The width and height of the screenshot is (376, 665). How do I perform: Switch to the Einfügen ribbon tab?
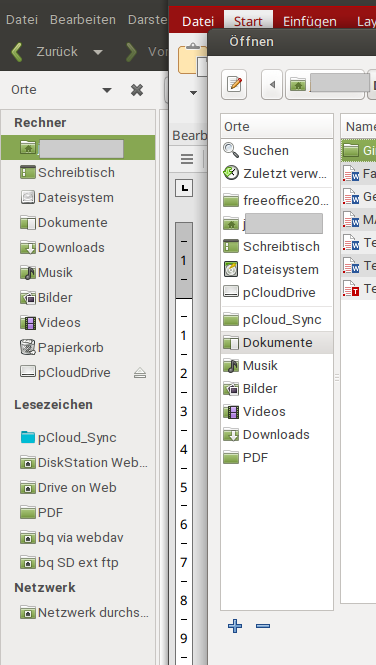[310, 22]
